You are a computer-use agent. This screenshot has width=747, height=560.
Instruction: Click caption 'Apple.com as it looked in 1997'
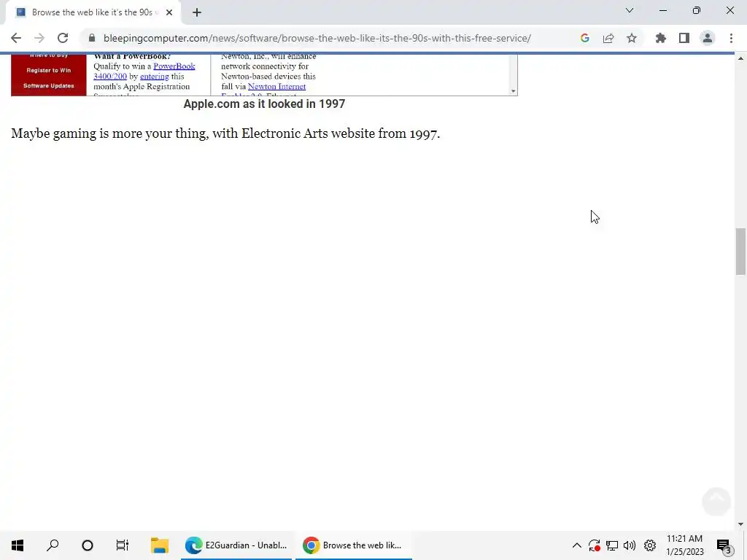(264, 104)
